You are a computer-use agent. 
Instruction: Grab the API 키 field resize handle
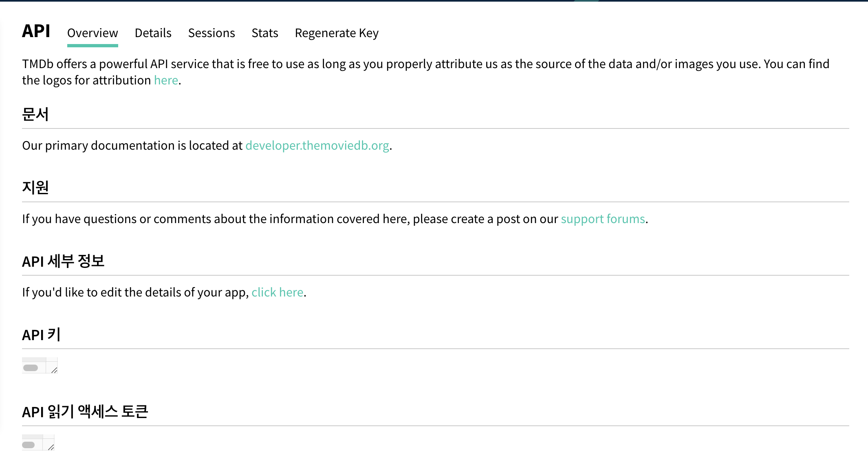(54, 370)
